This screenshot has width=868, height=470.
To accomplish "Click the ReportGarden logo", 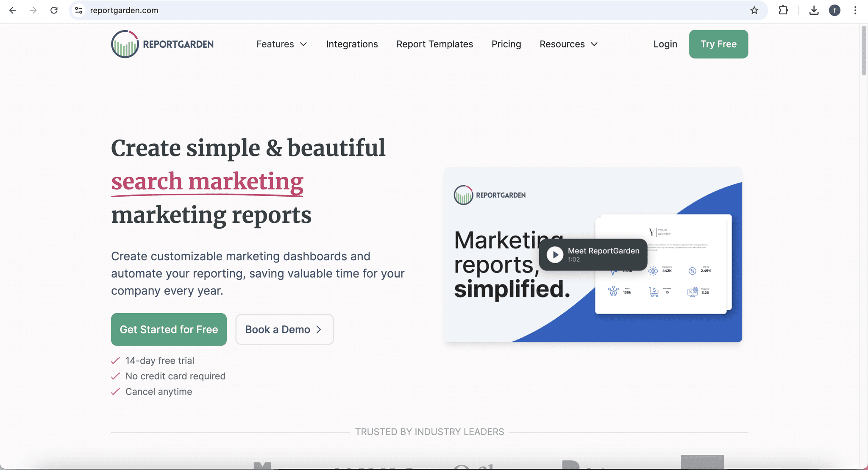I will 162,44.
